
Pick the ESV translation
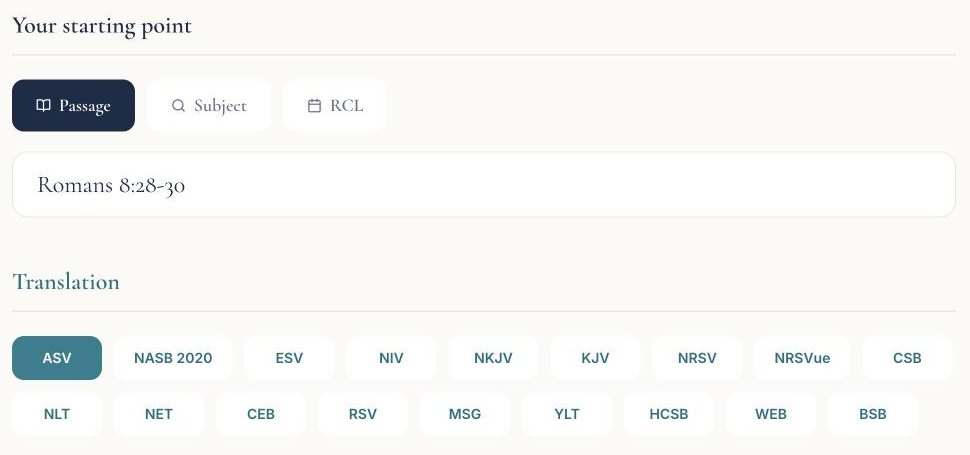(289, 358)
